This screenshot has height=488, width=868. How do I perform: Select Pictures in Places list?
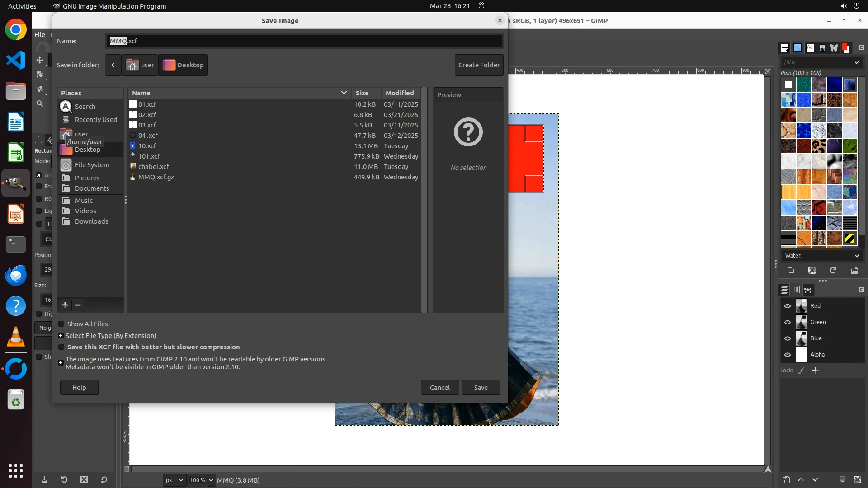(87, 178)
